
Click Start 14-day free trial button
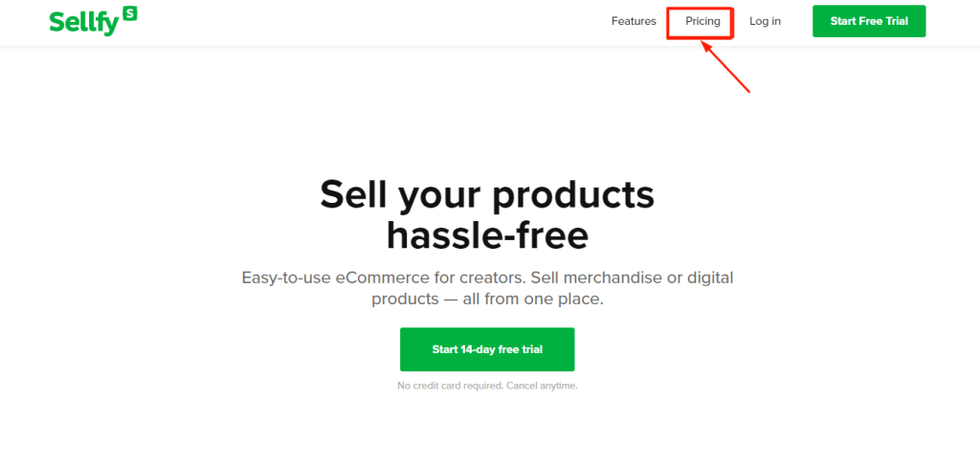coord(487,349)
